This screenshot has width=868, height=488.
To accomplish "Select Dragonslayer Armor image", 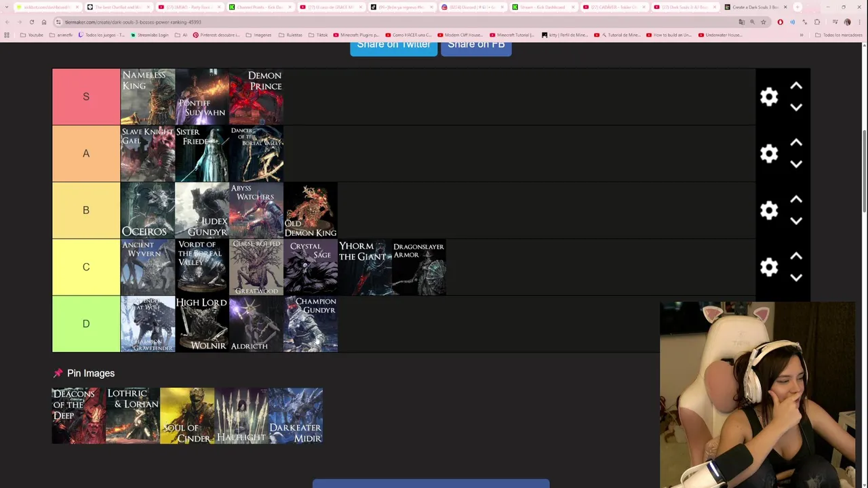I will coord(419,267).
